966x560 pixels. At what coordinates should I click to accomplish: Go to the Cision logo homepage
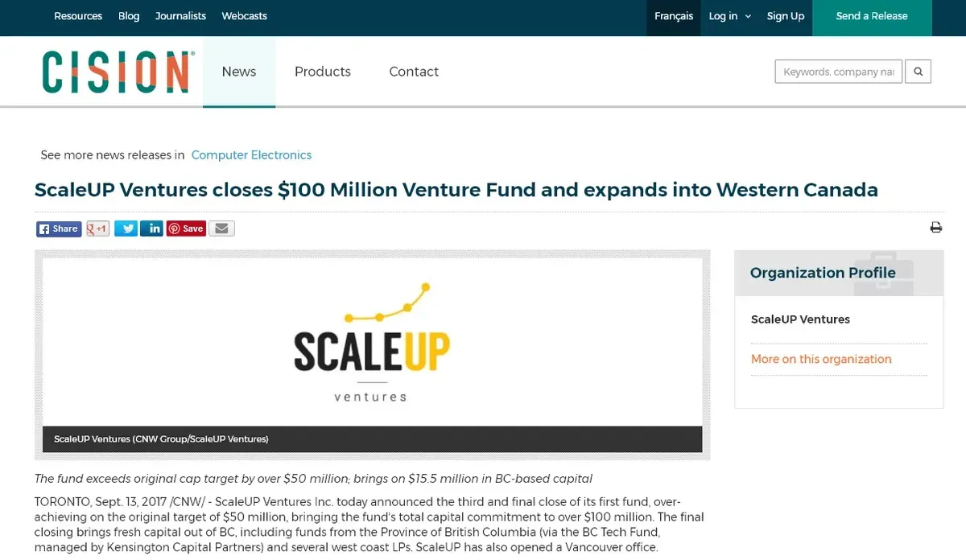(x=118, y=72)
